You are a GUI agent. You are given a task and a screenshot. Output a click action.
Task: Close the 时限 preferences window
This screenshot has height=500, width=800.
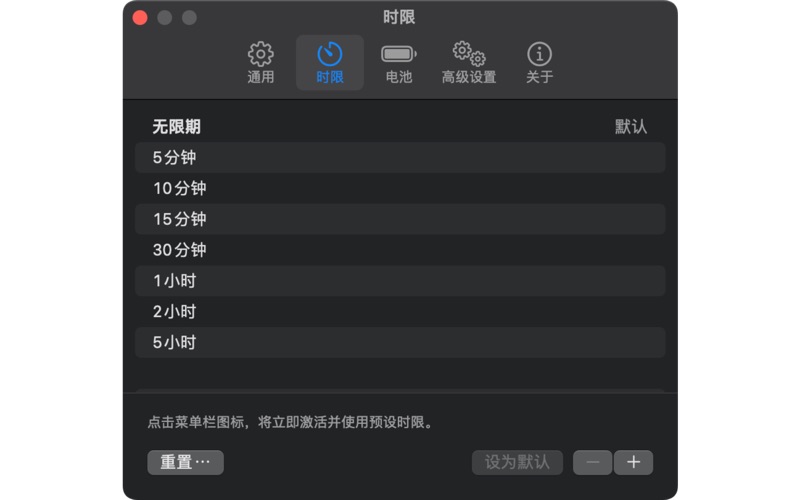click(x=140, y=17)
